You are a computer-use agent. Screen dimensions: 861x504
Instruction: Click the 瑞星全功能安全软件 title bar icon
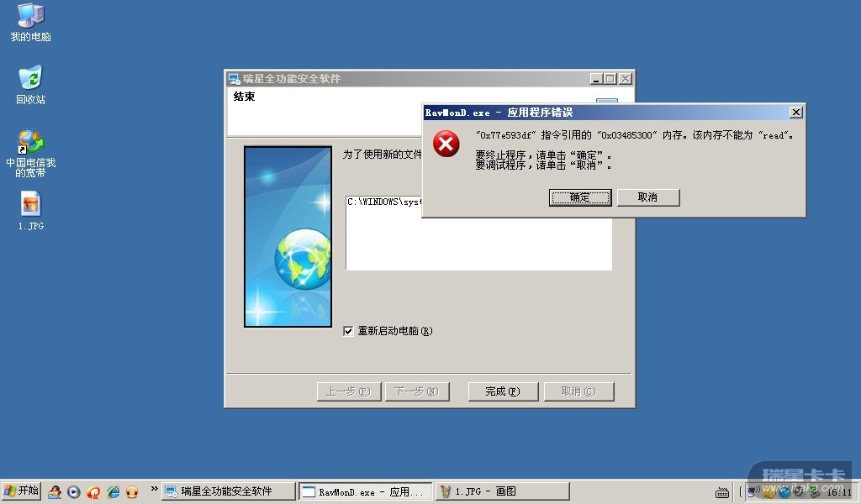coord(234,79)
